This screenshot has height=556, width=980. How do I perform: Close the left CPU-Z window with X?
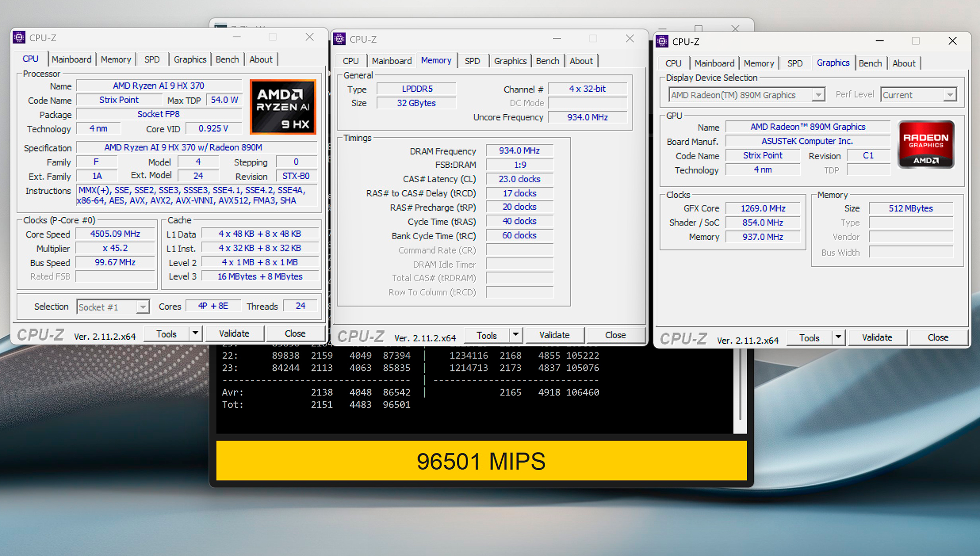[x=309, y=37]
